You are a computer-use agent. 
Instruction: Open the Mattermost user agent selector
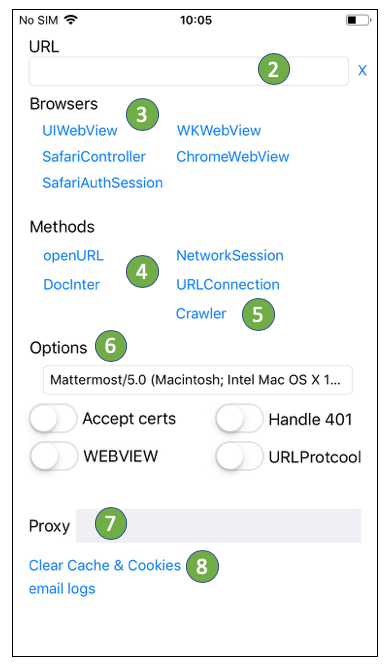(x=198, y=380)
